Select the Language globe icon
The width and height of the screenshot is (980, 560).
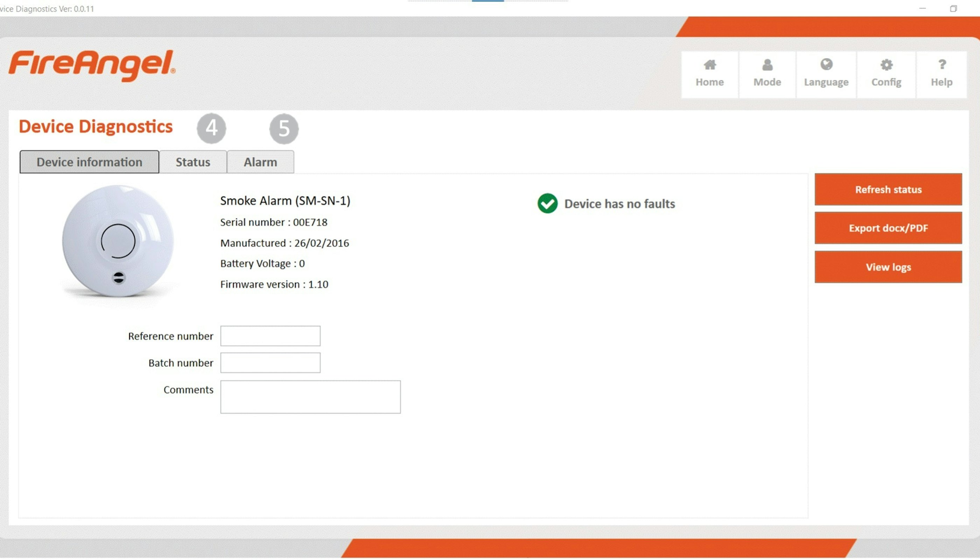[826, 65]
